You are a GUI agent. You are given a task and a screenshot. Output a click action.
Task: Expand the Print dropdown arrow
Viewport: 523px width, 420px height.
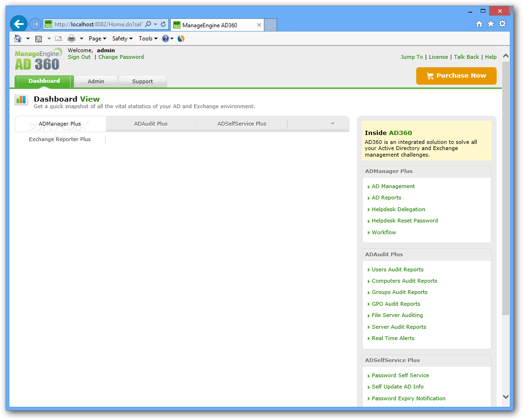click(81, 39)
